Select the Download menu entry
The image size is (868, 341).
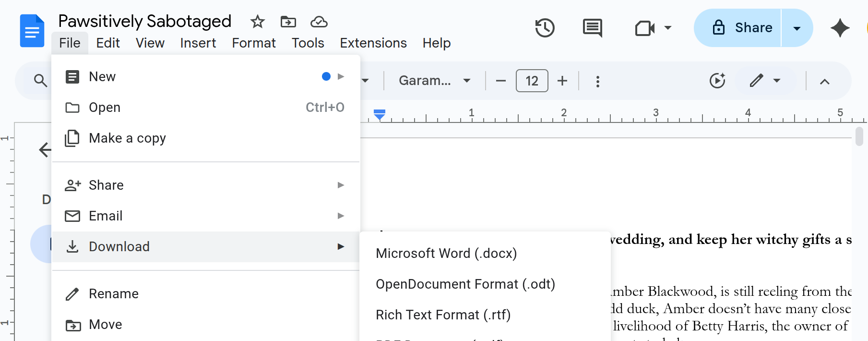[x=206, y=246]
